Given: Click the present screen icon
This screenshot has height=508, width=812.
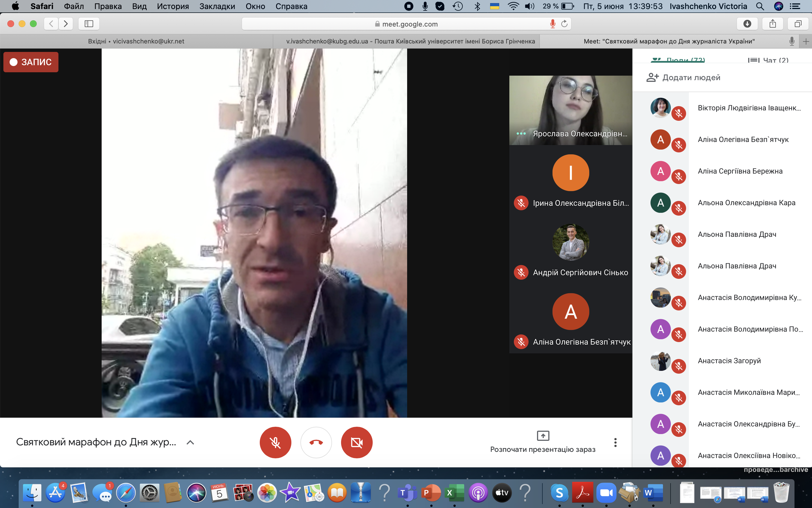Looking at the screenshot, I should [x=543, y=436].
